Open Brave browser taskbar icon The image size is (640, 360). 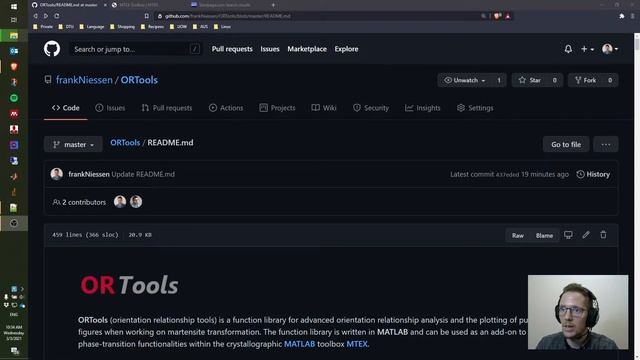[x=14, y=67]
